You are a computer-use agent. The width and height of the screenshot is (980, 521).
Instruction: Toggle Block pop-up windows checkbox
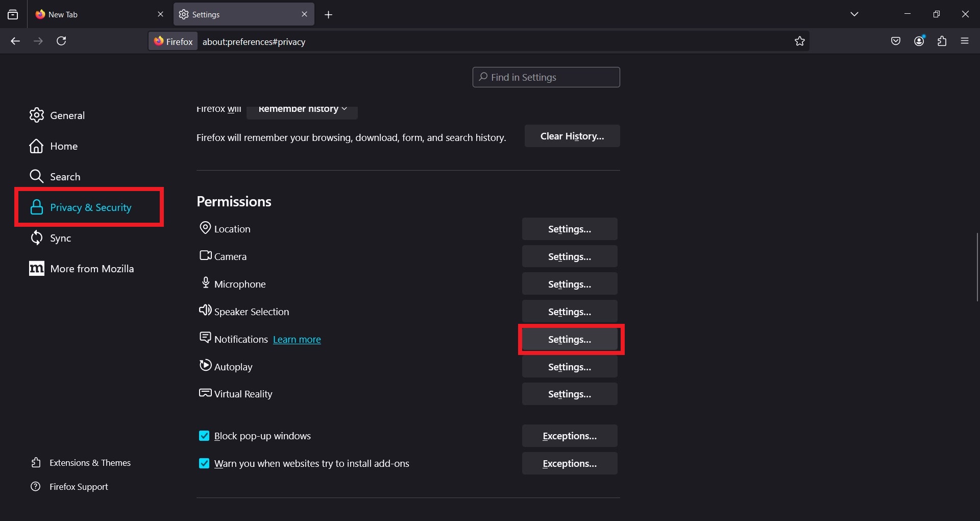coord(204,436)
